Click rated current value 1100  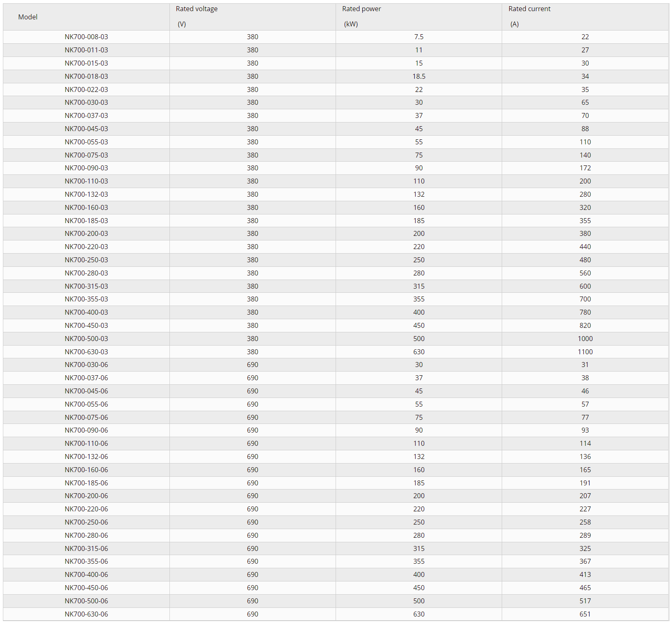(x=585, y=352)
